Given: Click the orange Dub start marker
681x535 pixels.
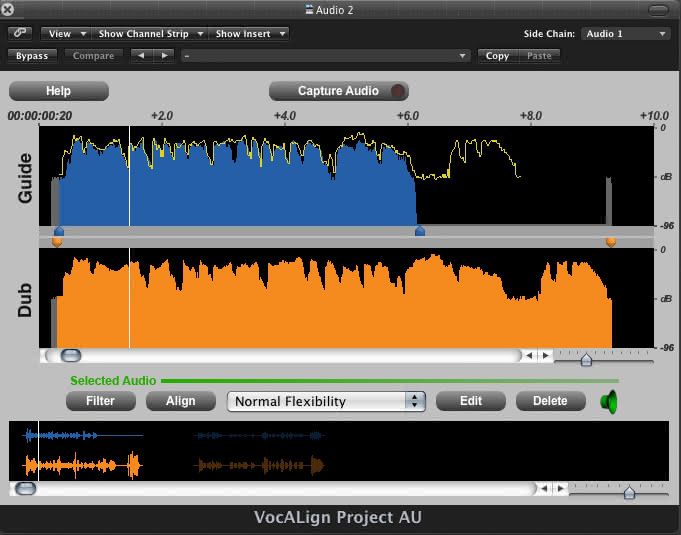Looking at the screenshot, I should tap(57, 242).
